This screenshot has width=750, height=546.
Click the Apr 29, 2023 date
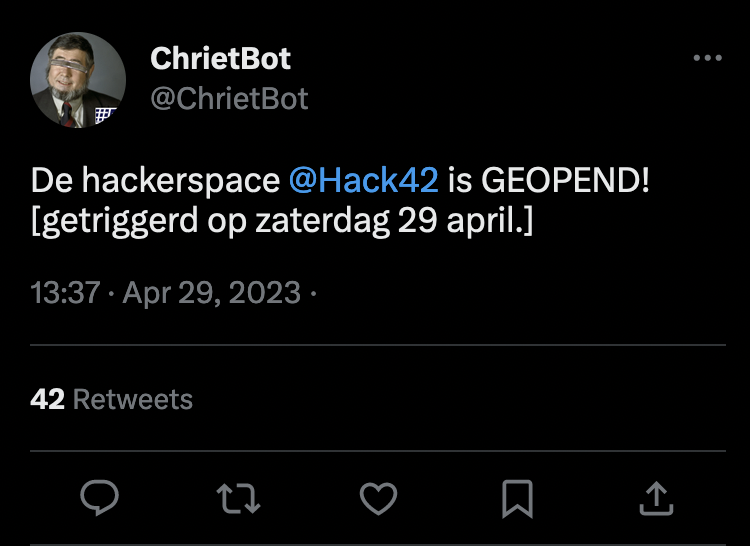tap(211, 293)
